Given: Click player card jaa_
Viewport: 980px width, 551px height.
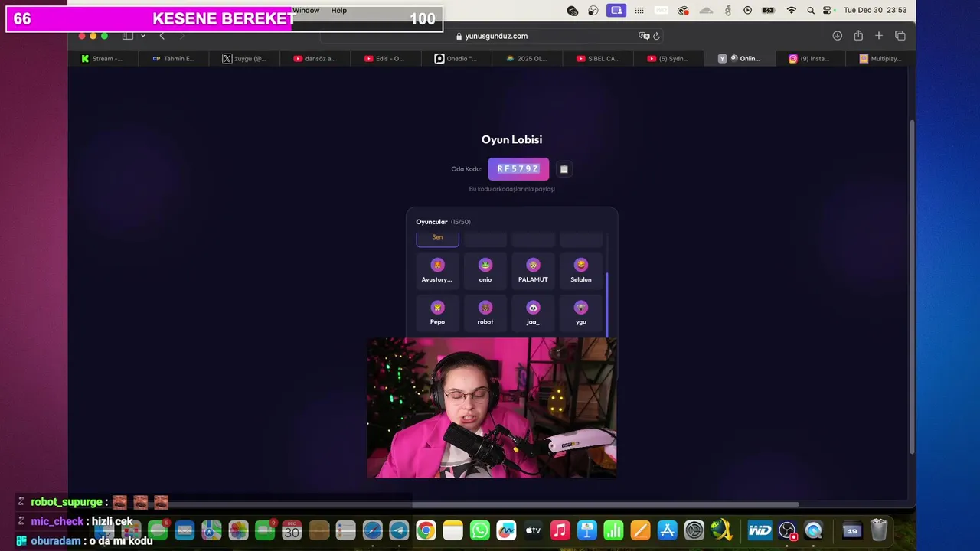Looking at the screenshot, I should [533, 313].
